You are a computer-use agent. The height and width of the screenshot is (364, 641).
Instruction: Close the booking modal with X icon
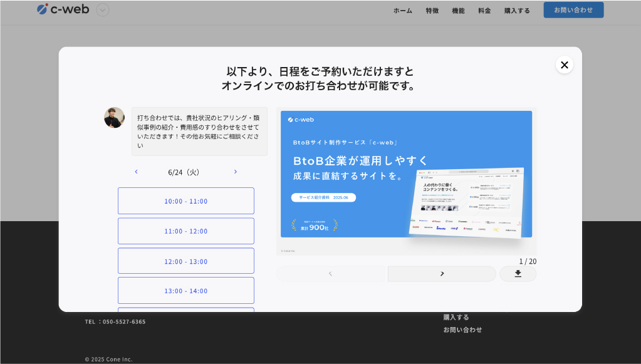point(564,65)
